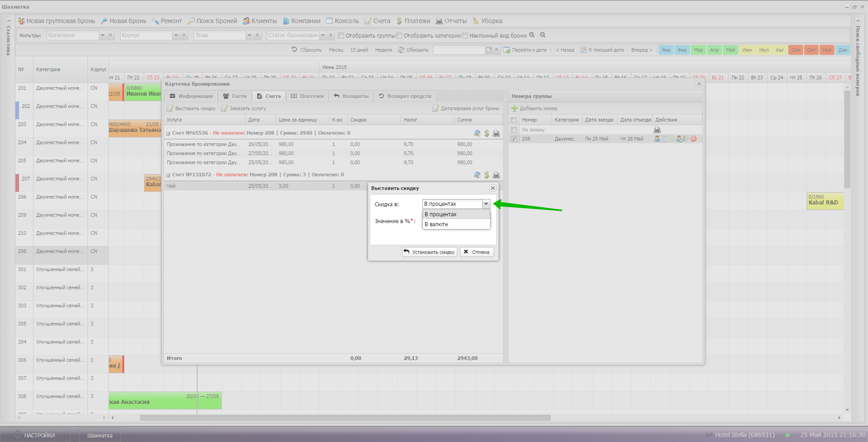This screenshot has height=442, width=868.
Task: Click the Скидка в dropdown arrow
Action: click(x=486, y=204)
